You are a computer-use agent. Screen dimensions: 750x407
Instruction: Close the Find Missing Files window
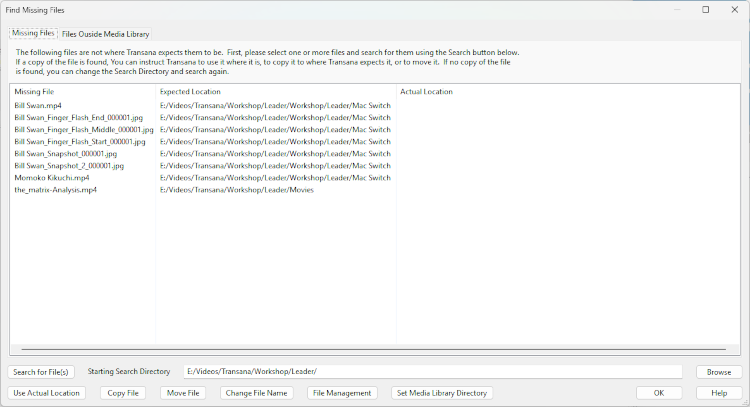(x=733, y=9)
